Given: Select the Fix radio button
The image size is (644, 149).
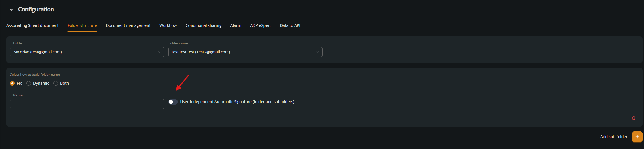Looking at the screenshot, I should 12,83.
